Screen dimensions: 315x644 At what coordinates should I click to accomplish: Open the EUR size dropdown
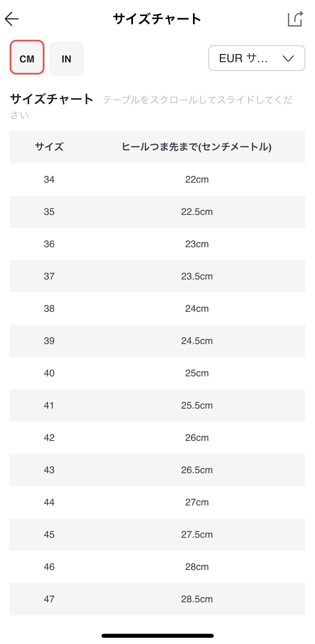point(257,58)
